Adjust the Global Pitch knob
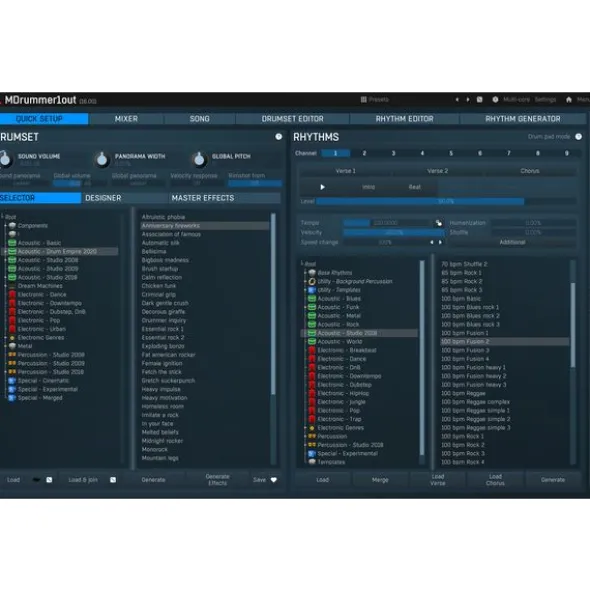The height and width of the screenshot is (591, 590). pyautogui.click(x=199, y=159)
